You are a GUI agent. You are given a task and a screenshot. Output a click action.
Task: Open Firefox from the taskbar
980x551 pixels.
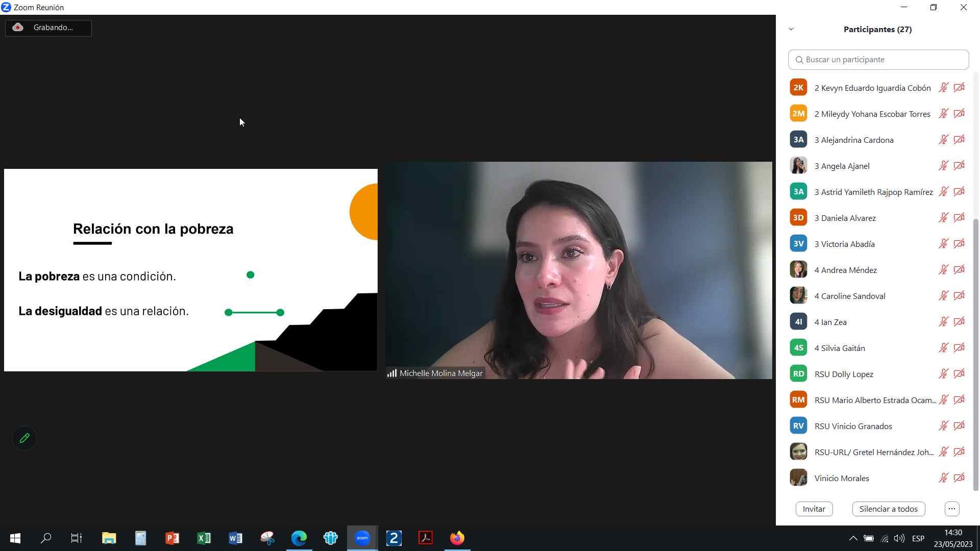pos(457,538)
